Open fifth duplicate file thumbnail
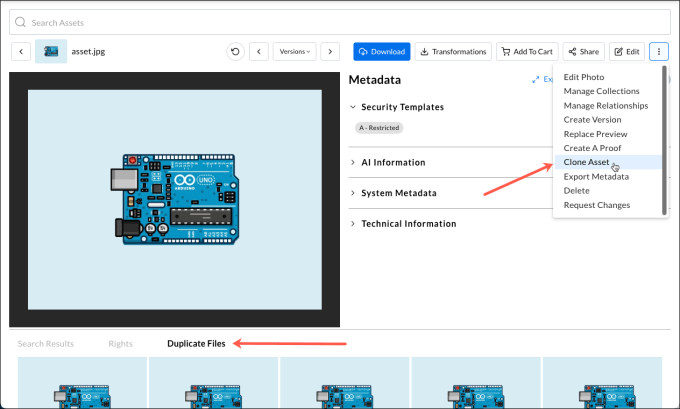The width and height of the screenshot is (680, 409). tap(603, 383)
